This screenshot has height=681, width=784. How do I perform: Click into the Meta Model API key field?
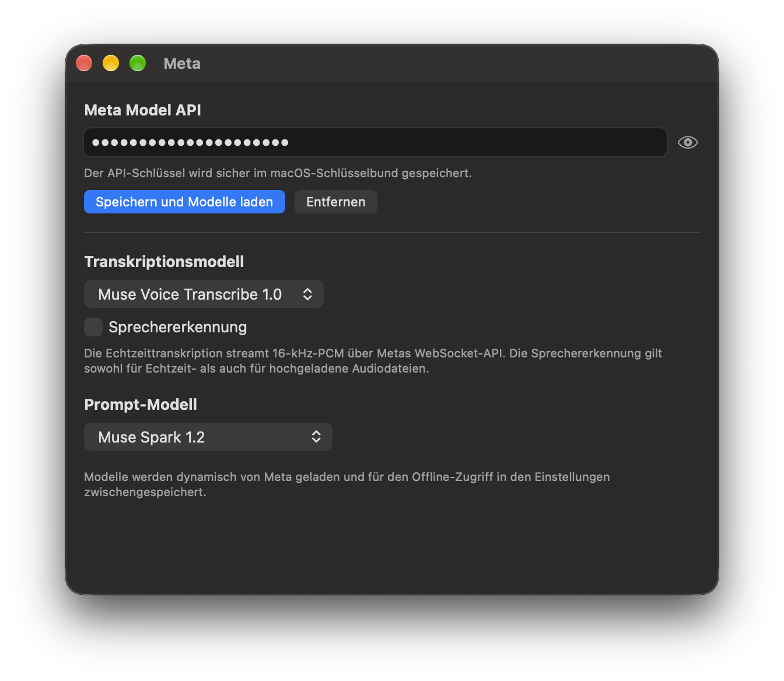375,142
